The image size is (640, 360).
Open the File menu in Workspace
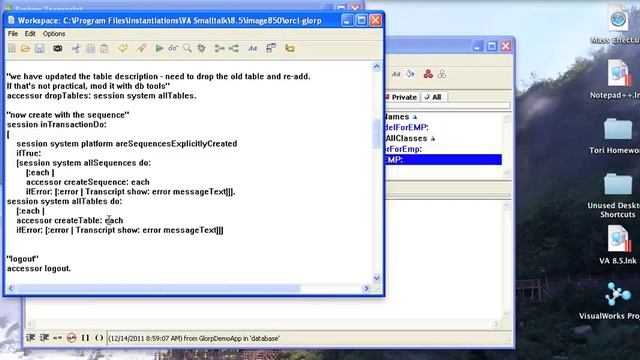coord(13,34)
